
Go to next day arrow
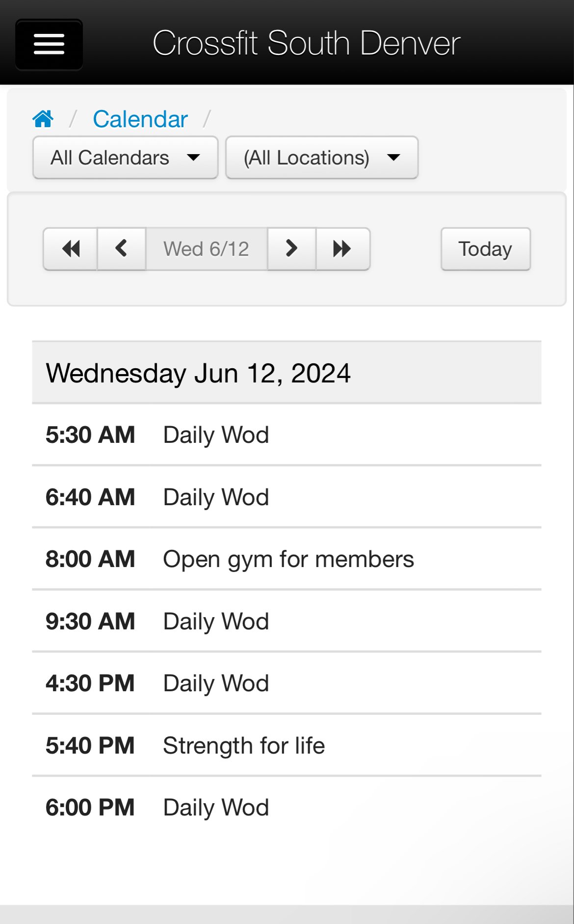(x=291, y=249)
